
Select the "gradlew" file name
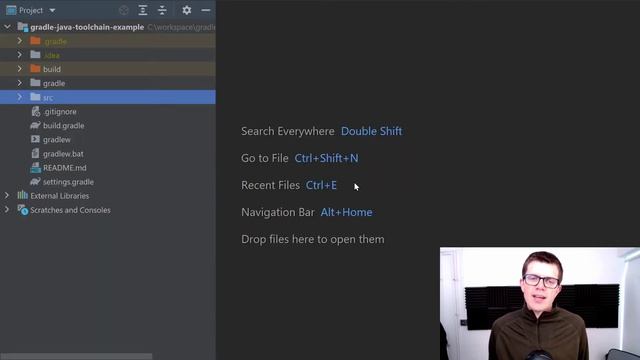pos(57,140)
